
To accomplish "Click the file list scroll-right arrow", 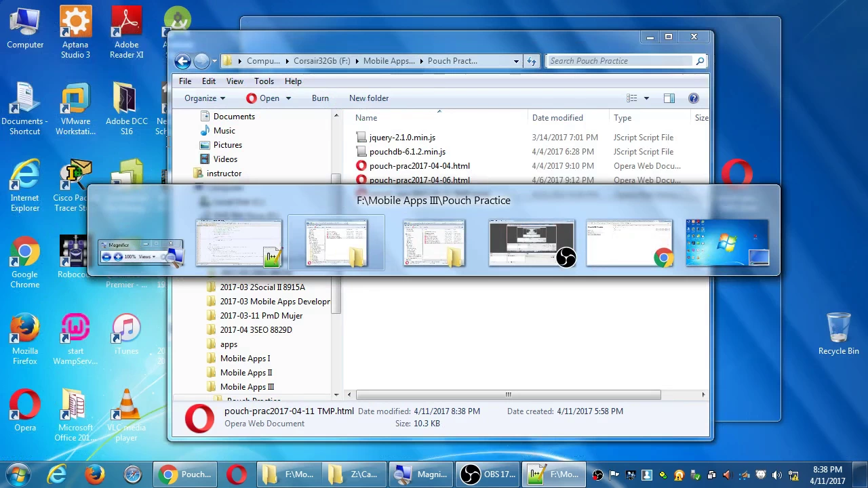I will tap(703, 394).
